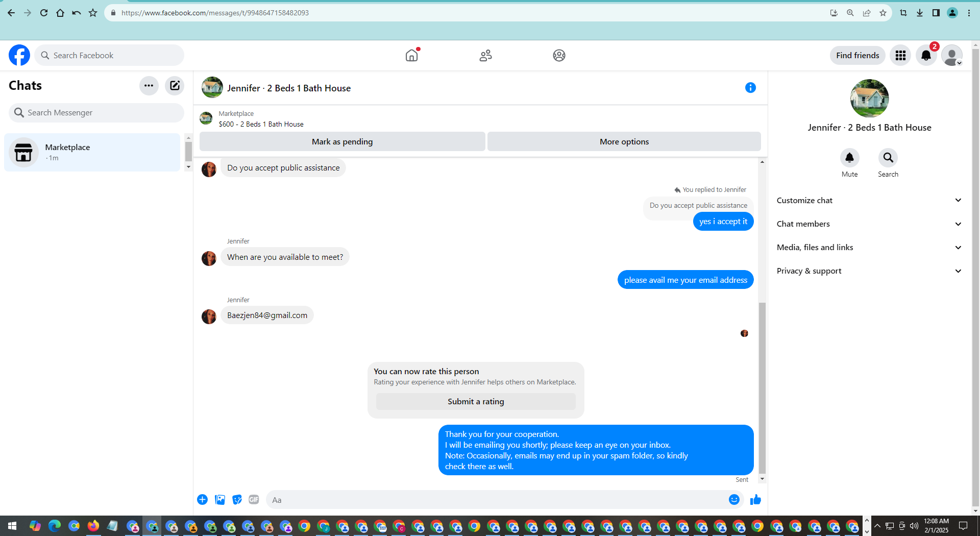Open the Groups icon in top navigation
Image resolution: width=980 pixels, height=536 pixels.
(x=559, y=55)
